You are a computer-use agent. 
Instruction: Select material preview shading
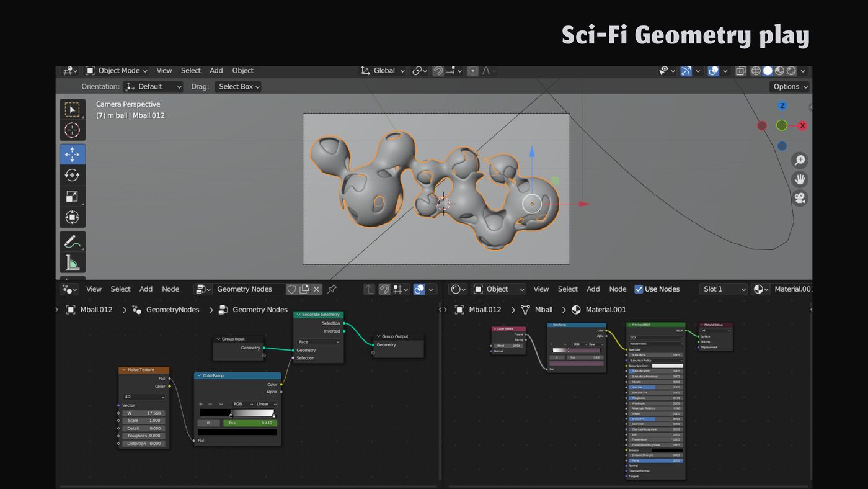tap(779, 71)
